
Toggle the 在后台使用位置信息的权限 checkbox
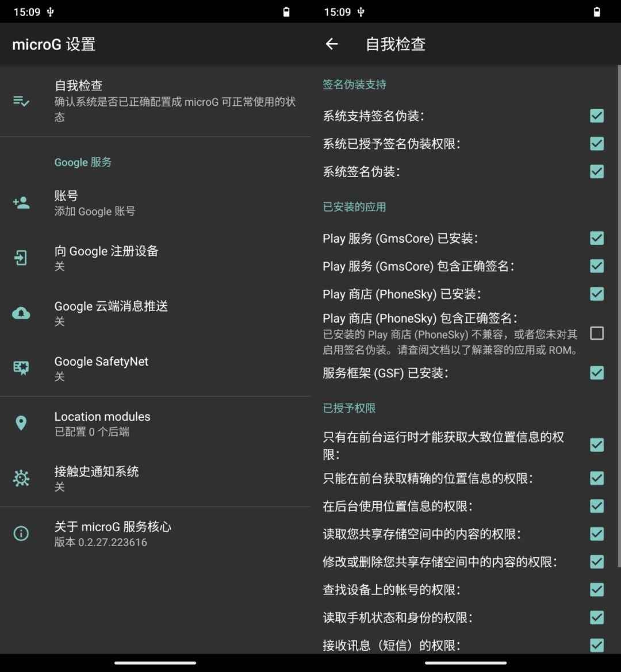coord(597,506)
